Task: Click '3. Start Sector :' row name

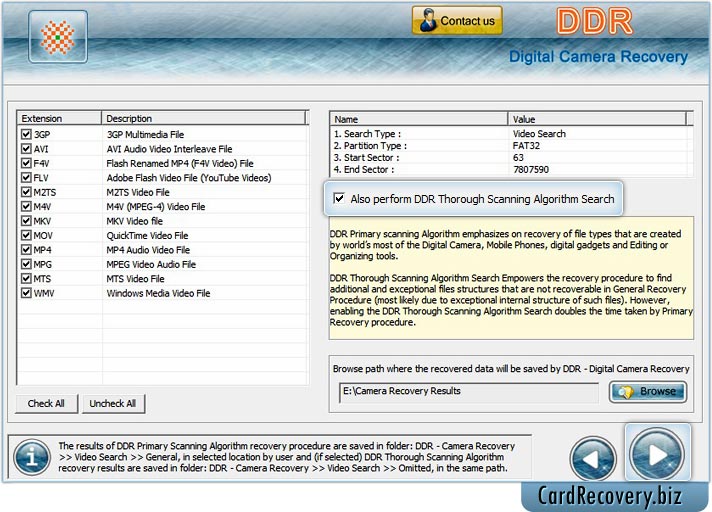Action: click(x=366, y=158)
